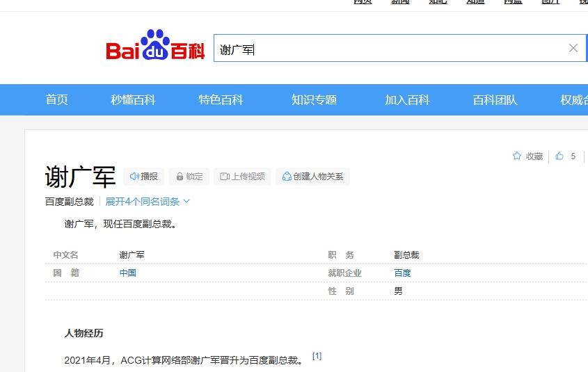Expand 展开4个同名词条 dropdown
Viewport: 588px width, 372px height.
(148, 202)
